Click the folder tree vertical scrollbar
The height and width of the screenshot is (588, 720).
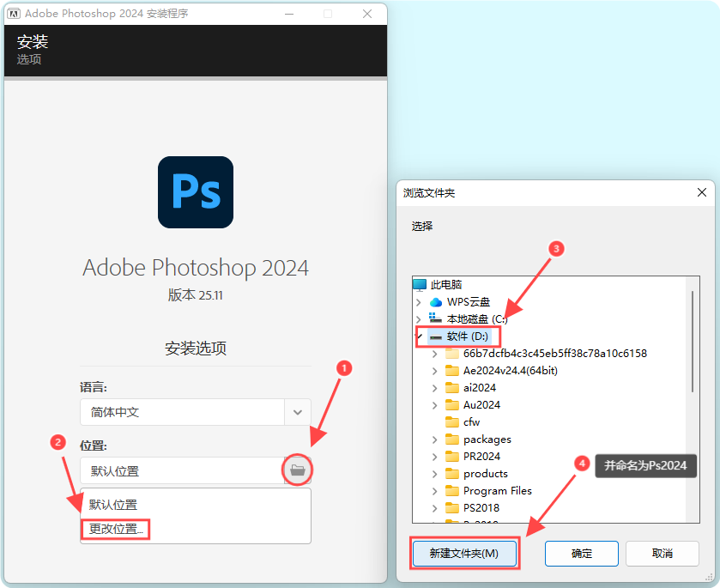pos(693,342)
